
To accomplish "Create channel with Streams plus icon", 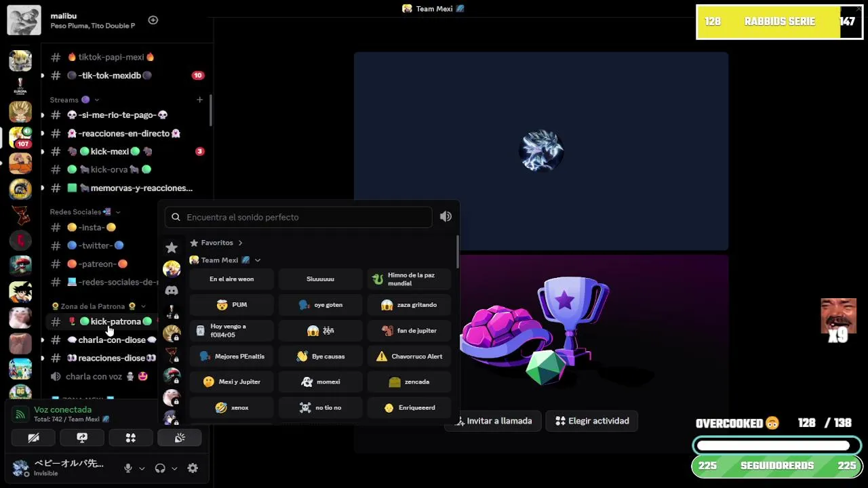I will tap(199, 100).
